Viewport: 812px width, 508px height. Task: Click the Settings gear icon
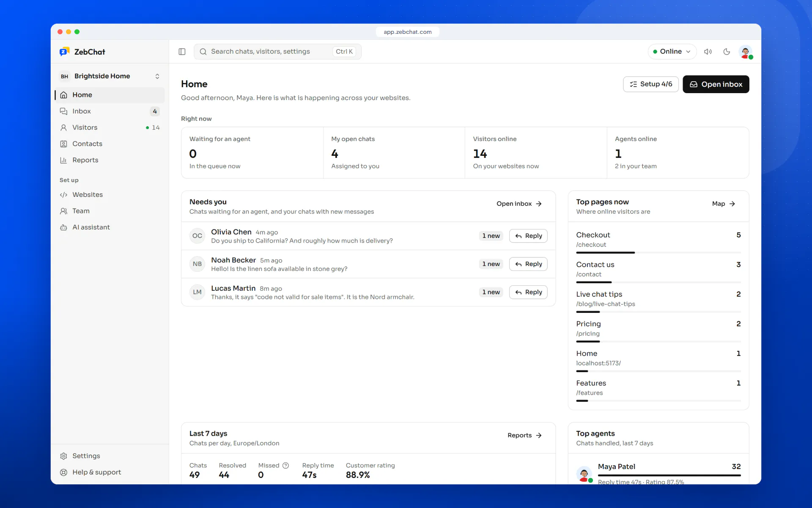pos(63,456)
